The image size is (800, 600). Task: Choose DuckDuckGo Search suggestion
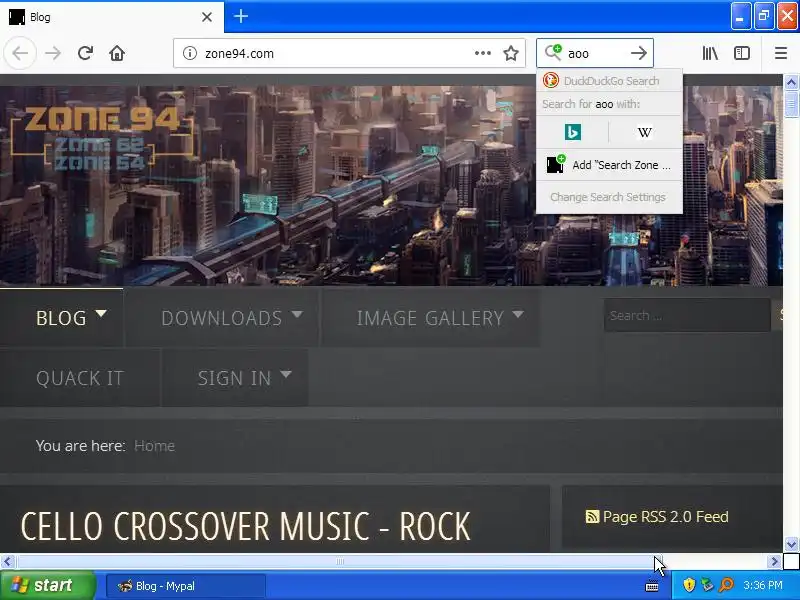tap(609, 81)
